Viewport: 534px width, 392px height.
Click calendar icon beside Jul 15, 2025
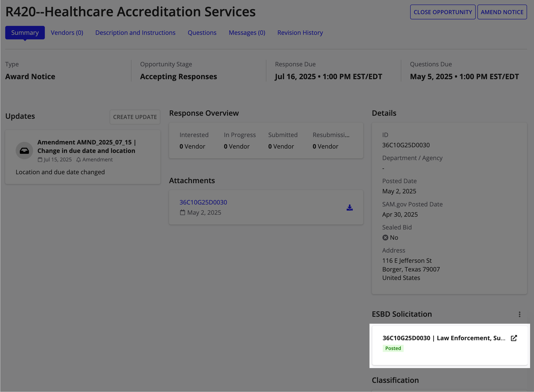[x=40, y=160]
